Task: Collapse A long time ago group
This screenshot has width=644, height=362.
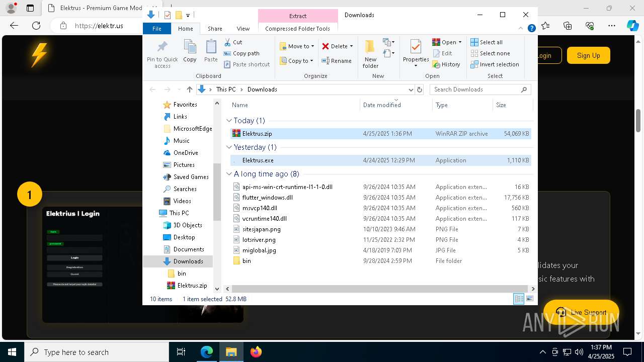Action: click(x=229, y=174)
